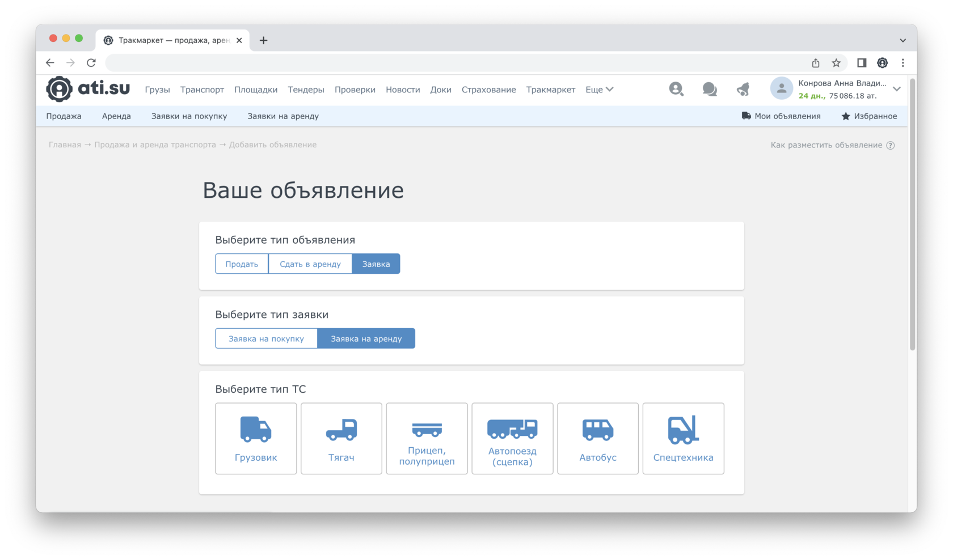The width and height of the screenshot is (953, 560).
Task: Click the user search icon in header
Action: [676, 89]
